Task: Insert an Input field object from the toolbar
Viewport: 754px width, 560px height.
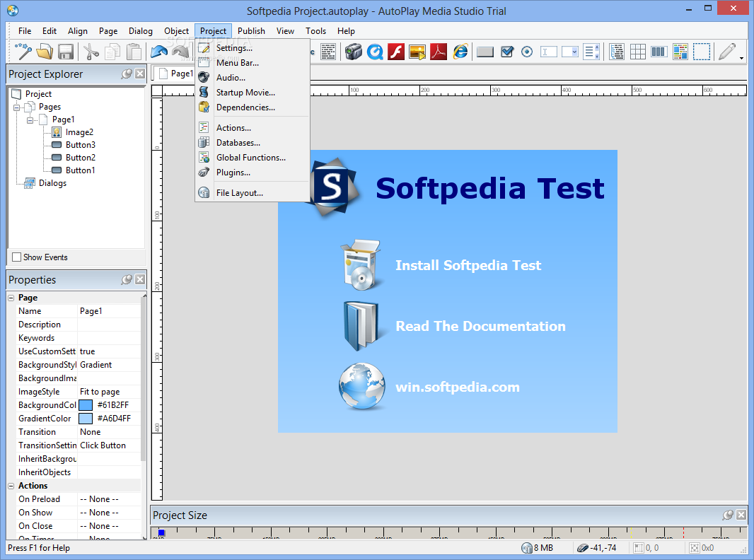Action: pos(549,52)
